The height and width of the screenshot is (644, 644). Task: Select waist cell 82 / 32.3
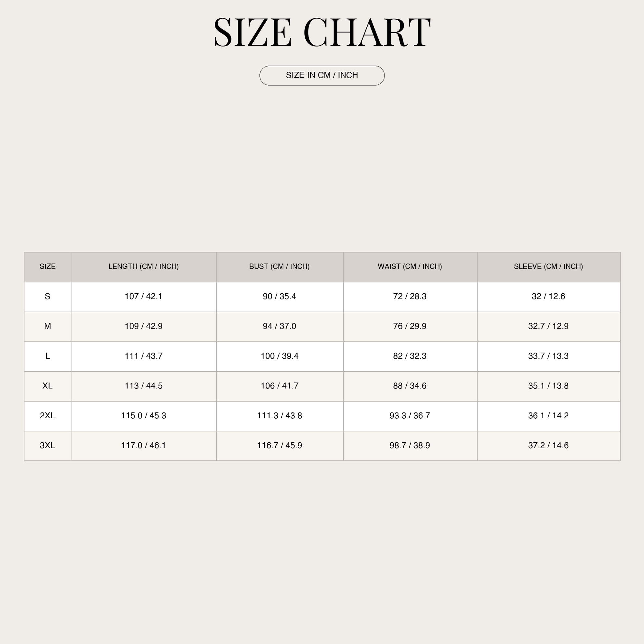[x=410, y=356]
